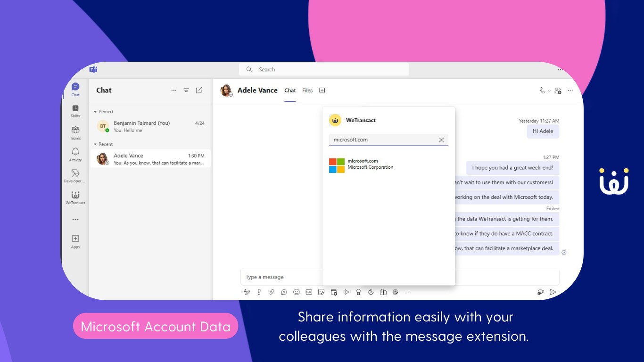Clear the microsoft.com search text

(441, 140)
